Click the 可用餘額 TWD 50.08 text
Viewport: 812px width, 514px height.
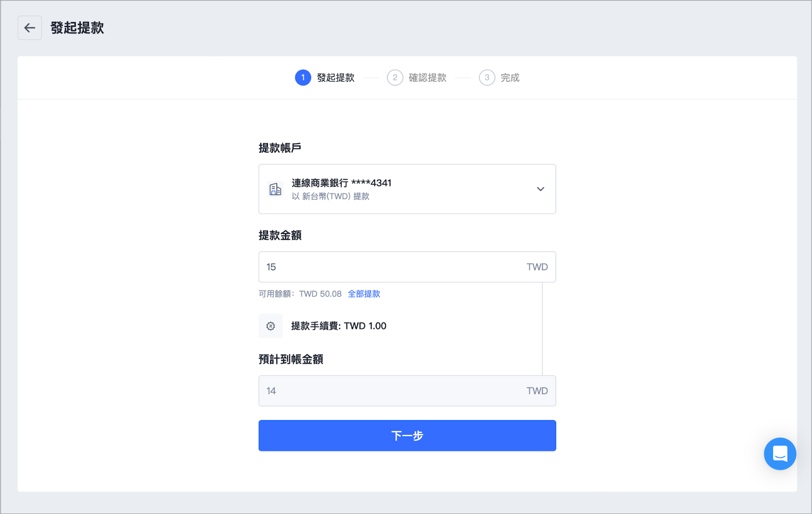(300, 294)
